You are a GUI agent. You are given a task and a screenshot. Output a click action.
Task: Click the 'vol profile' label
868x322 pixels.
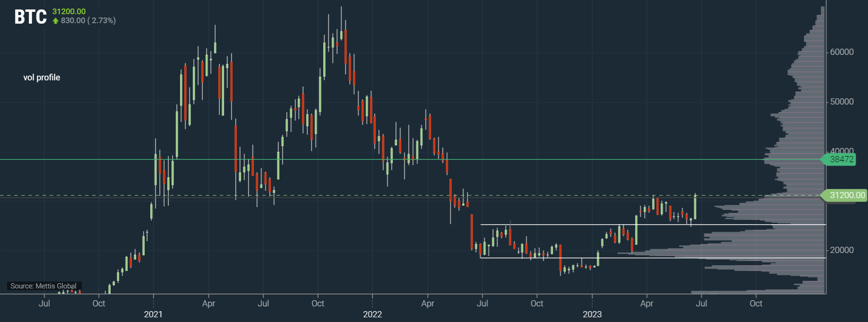(x=42, y=78)
